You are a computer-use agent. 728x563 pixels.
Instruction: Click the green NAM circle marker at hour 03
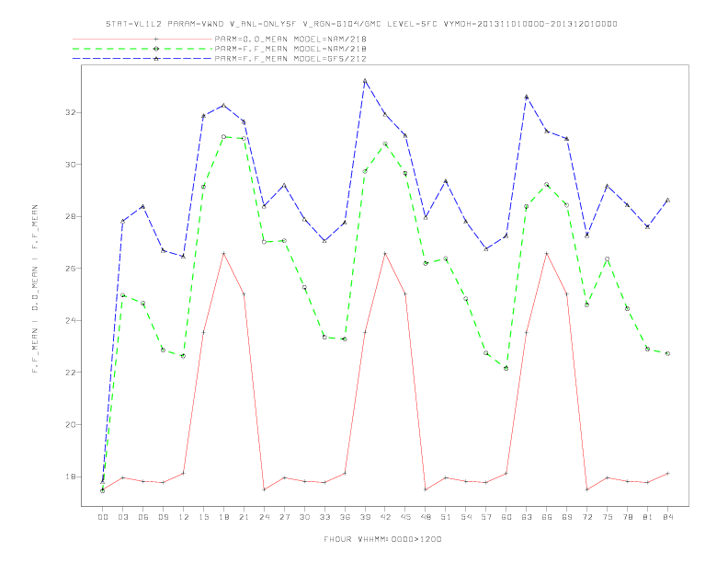(122, 295)
